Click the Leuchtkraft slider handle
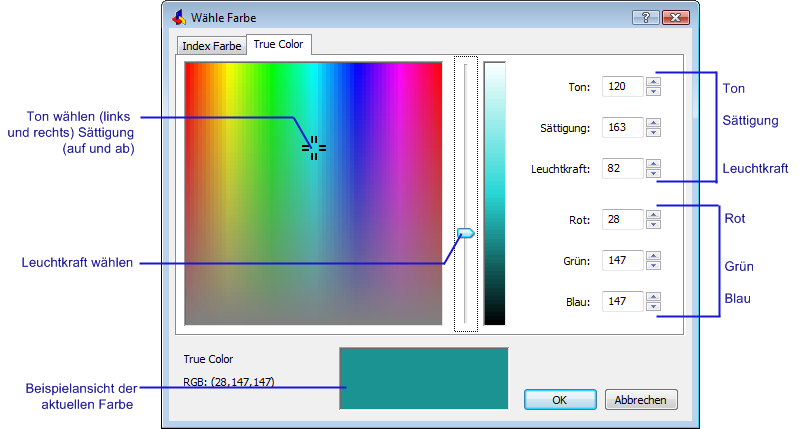This screenshot has width=800, height=429. tap(464, 233)
